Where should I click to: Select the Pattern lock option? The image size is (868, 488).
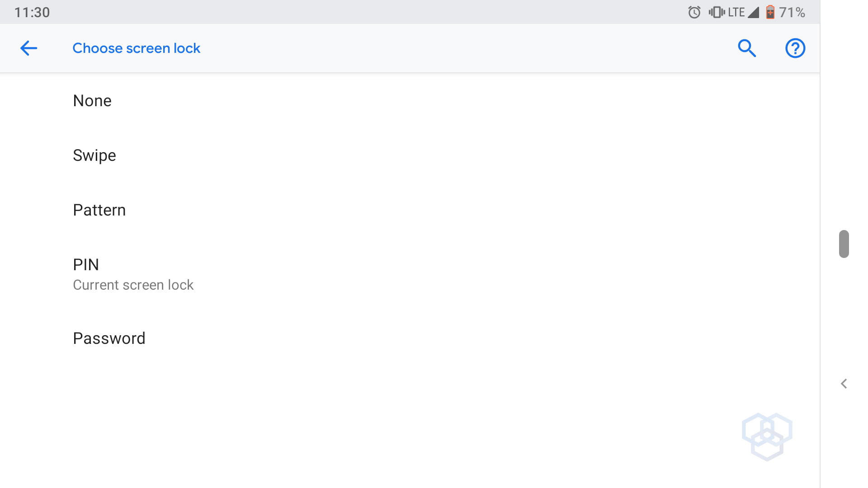coord(99,210)
